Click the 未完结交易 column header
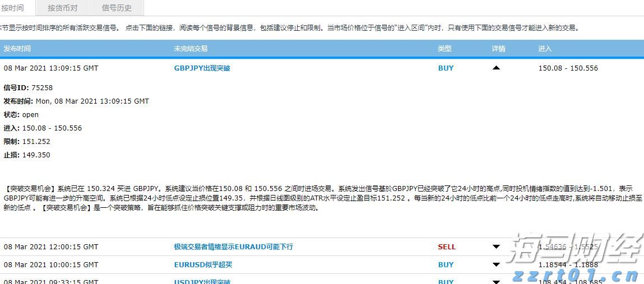Viewport: 644px width, 284px height. click(191, 49)
